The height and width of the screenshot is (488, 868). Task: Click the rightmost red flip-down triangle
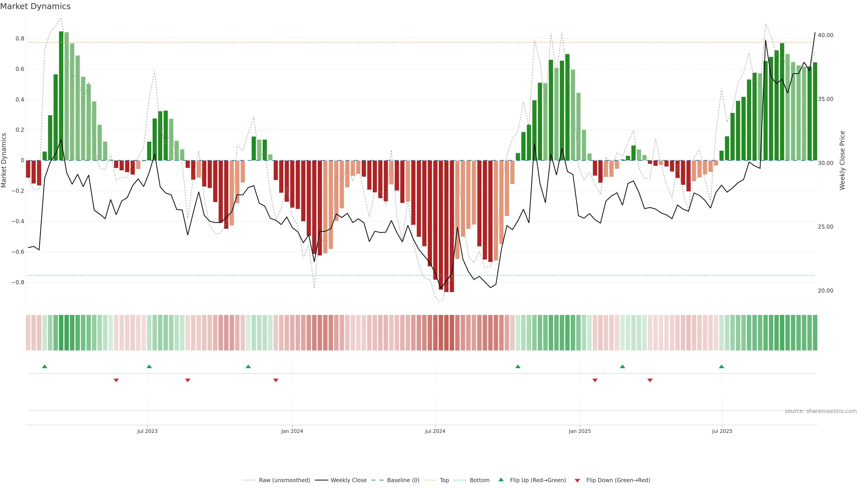pyautogui.click(x=650, y=380)
